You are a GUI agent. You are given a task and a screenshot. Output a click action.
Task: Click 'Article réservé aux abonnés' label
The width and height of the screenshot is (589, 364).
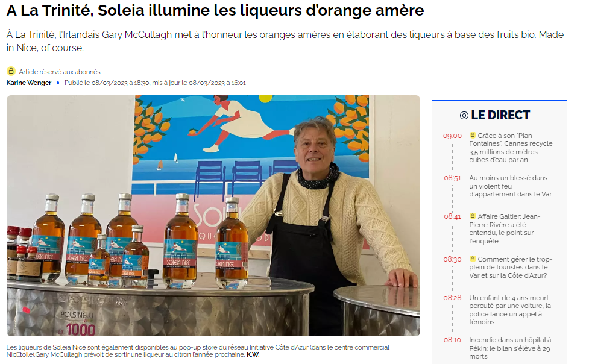coord(60,72)
